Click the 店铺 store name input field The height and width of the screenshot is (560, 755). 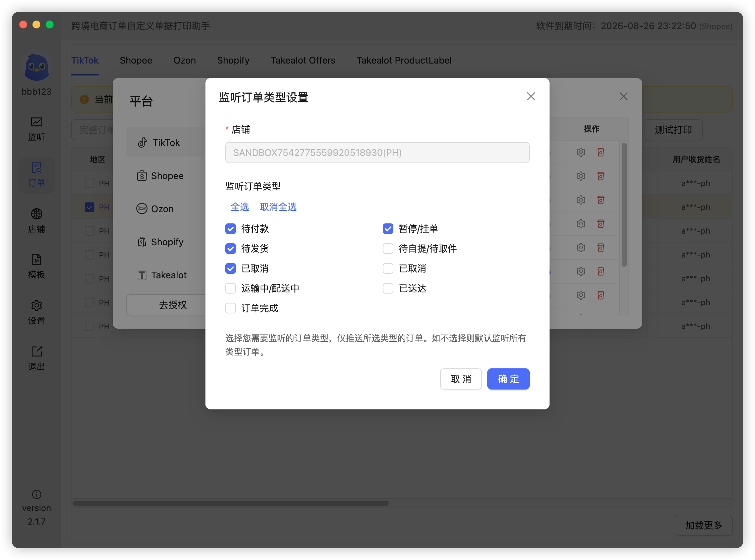(377, 153)
